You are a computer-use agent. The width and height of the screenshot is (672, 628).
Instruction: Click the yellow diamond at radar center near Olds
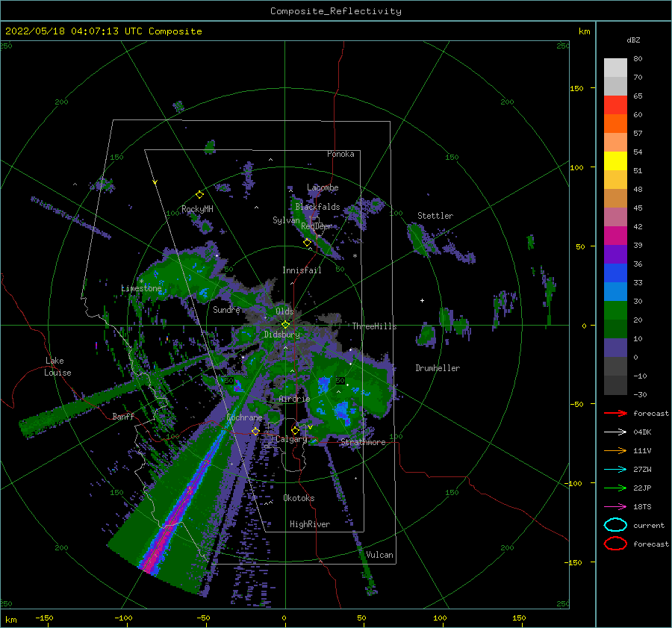pos(285,325)
